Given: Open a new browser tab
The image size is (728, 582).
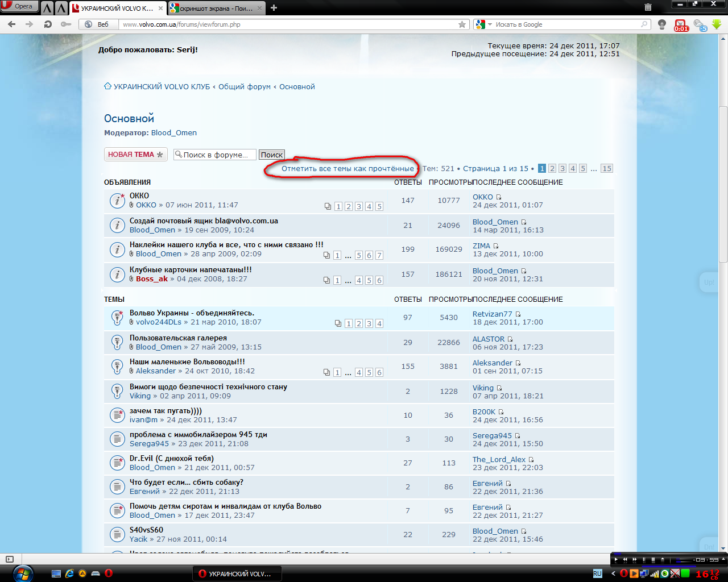Looking at the screenshot, I should (274, 8).
